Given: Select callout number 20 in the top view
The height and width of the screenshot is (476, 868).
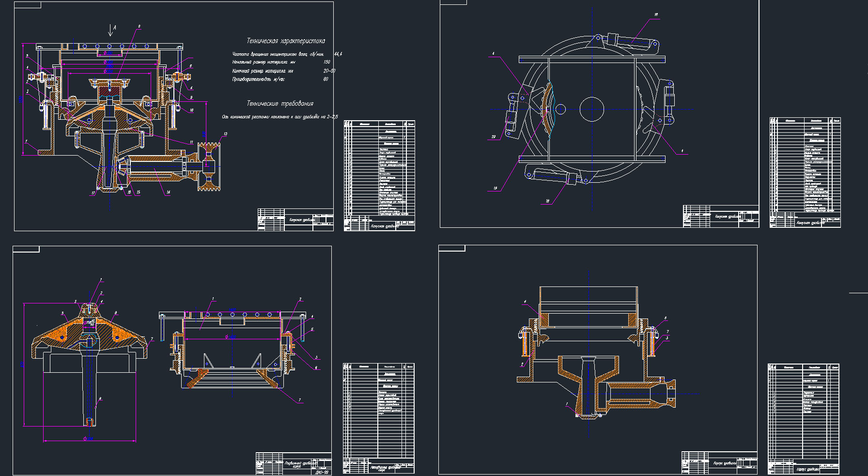Looking at the screenshot, I should (x=493, y=137).
